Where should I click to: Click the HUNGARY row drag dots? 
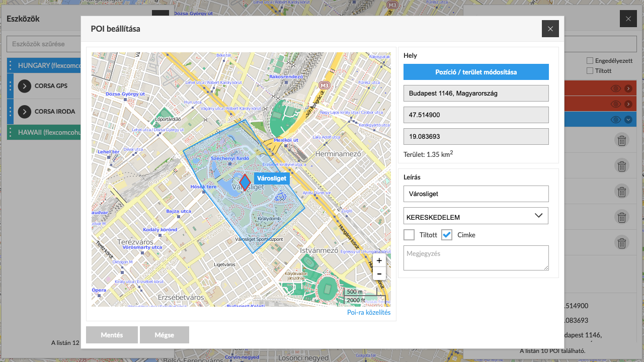[x=11, y=65]
